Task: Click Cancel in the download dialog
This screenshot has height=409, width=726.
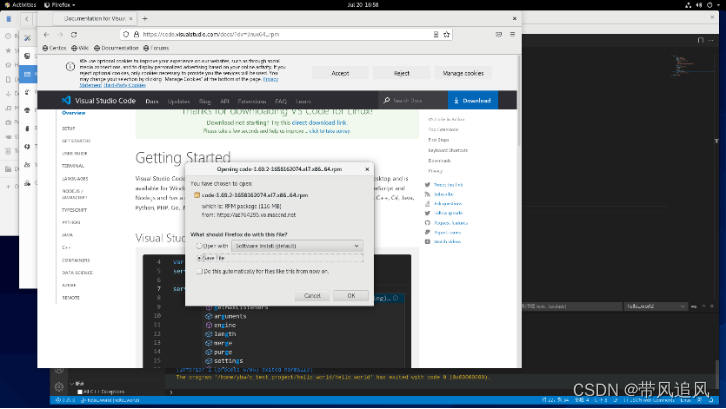Action: tap(312, 296)
